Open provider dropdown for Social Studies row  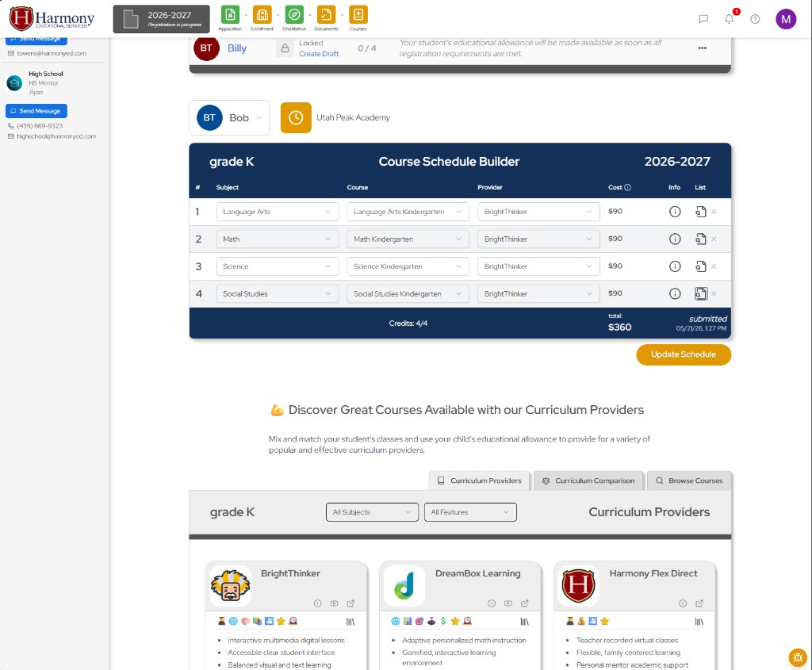[x=538, y=293]
